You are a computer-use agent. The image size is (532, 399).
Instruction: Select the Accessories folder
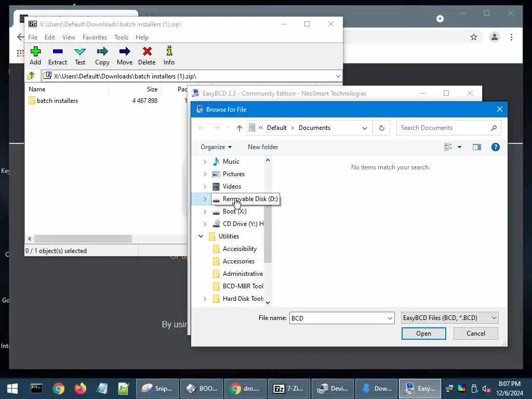[x=238, y=261]
